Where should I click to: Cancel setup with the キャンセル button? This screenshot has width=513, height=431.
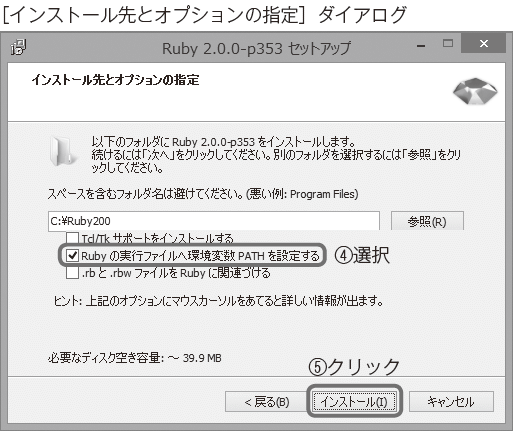point(451,402)
